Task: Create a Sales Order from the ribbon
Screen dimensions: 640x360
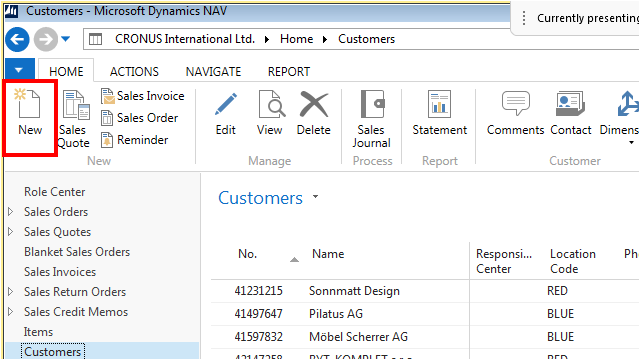Action: click(140, 118)
